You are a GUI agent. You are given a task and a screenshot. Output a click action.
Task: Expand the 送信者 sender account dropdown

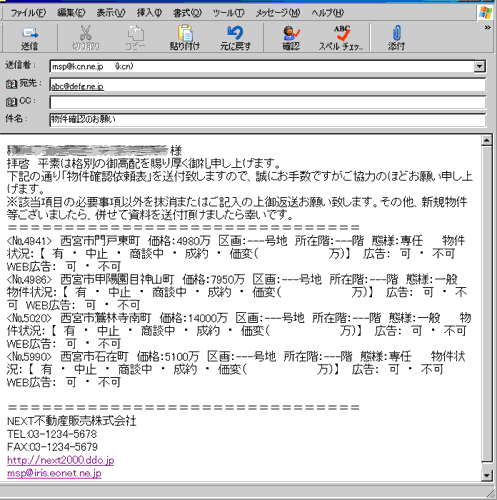[x=479, y=66]
